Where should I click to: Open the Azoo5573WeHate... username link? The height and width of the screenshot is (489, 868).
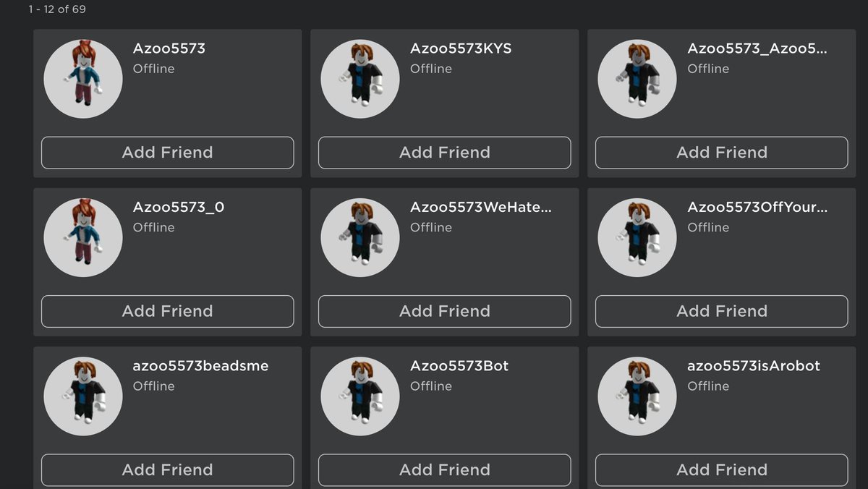tap(481, 208)
